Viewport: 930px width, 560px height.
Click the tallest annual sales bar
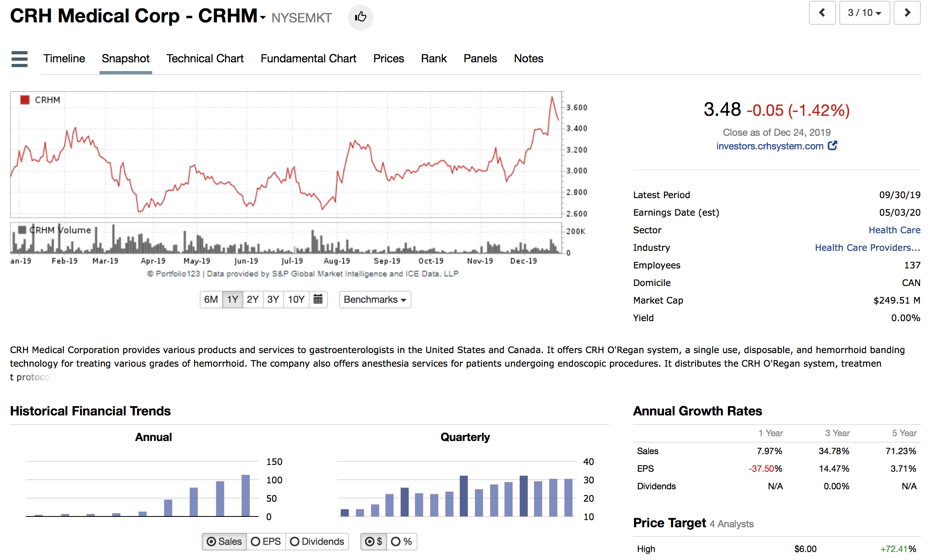pos(246,495)
